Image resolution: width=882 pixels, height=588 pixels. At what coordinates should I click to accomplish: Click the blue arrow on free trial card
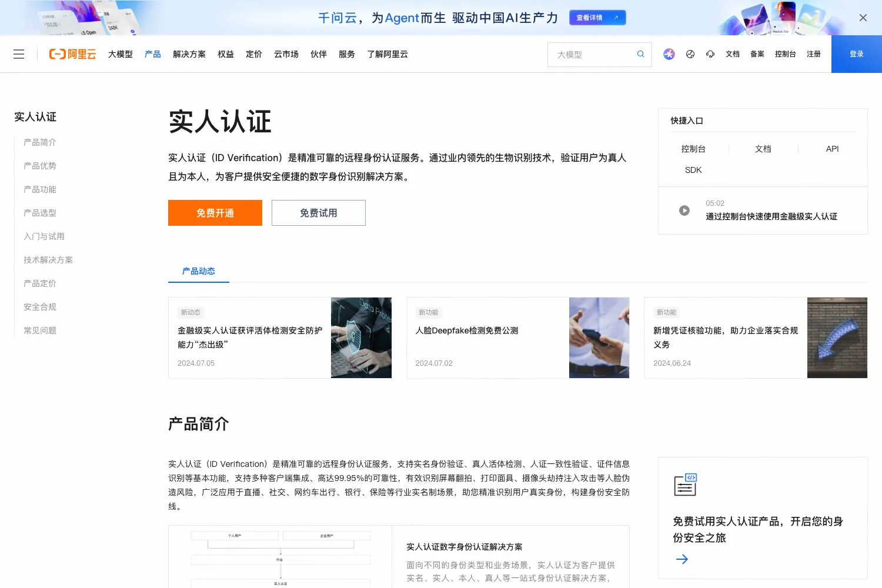(682, 559)
